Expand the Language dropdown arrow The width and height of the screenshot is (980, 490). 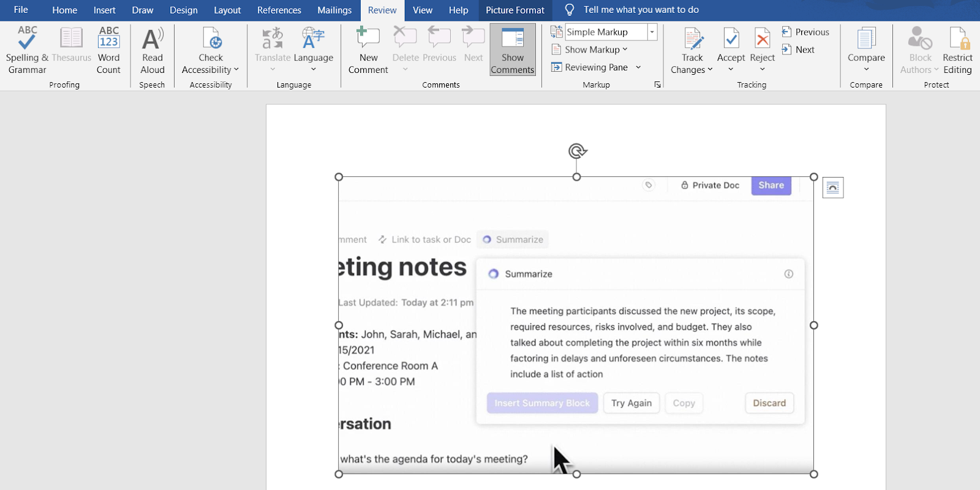pyautogui.click(x=313, y=70)
